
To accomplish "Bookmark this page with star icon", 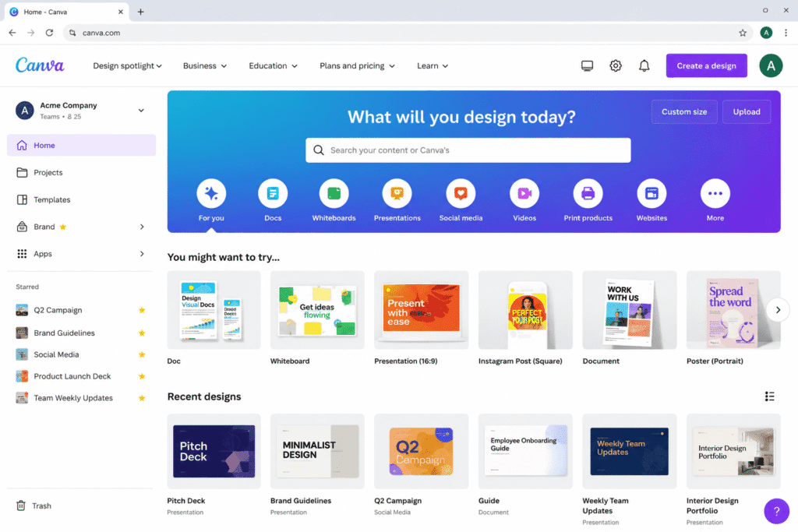I will tap(743, 33).
